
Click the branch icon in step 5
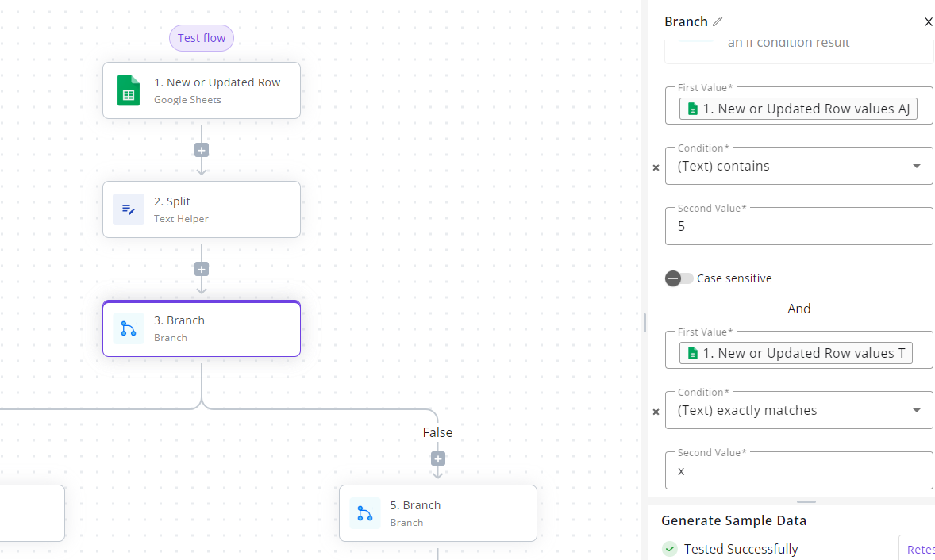coord(364,513)
